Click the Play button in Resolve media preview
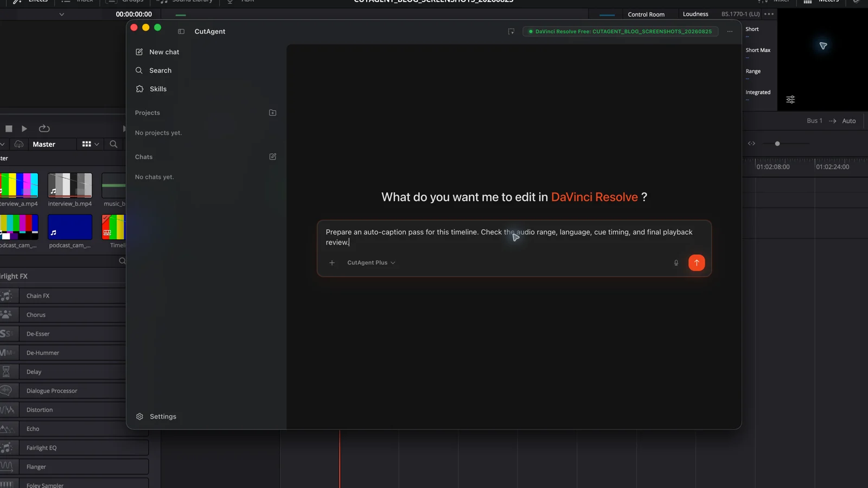The image size is (868, 488). (x=24, y=129)
